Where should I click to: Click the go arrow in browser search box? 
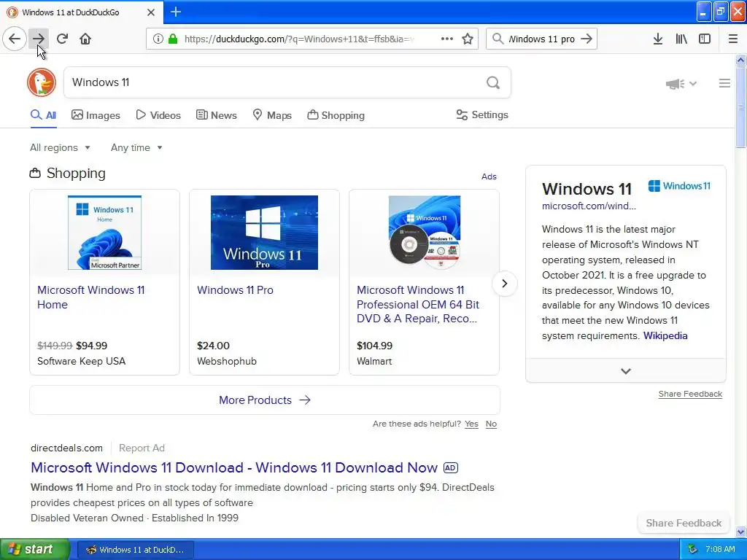click(x=587, y=39)
